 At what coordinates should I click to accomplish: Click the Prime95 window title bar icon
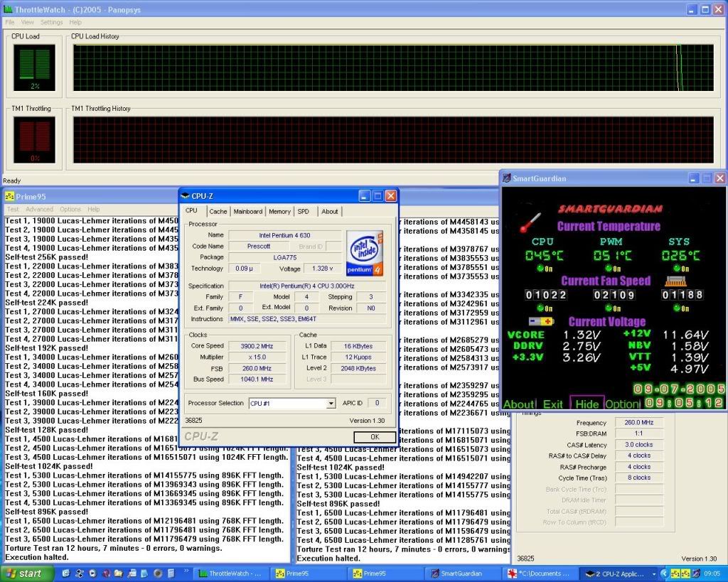coord(10,196)
